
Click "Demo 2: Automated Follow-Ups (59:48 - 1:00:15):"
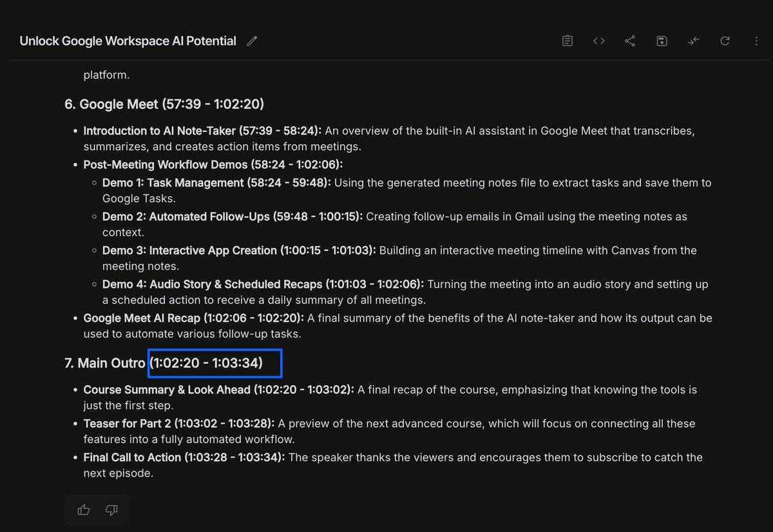click(x=233, y=216)
